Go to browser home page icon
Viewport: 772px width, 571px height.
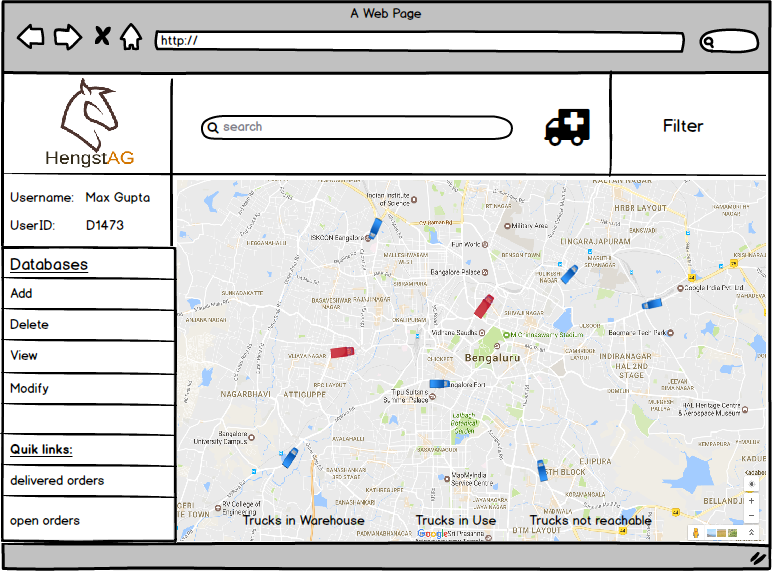click(x=131, y=36)
